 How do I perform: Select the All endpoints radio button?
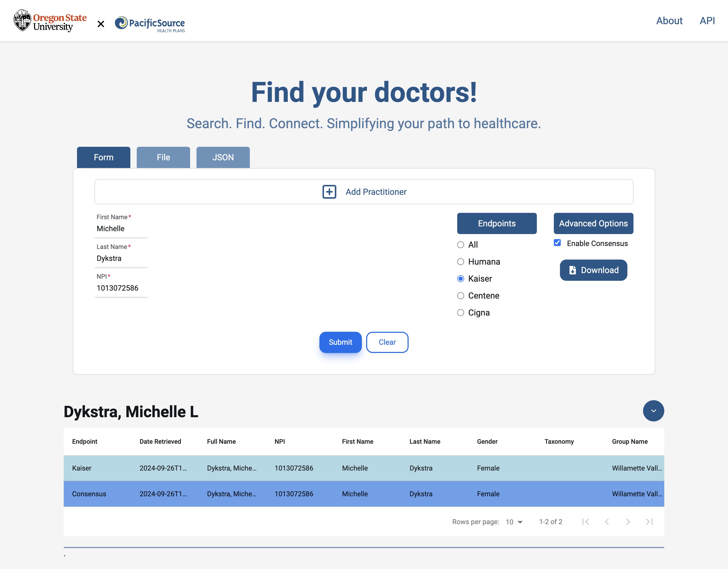pyautogui.click(x=460, y=245)
